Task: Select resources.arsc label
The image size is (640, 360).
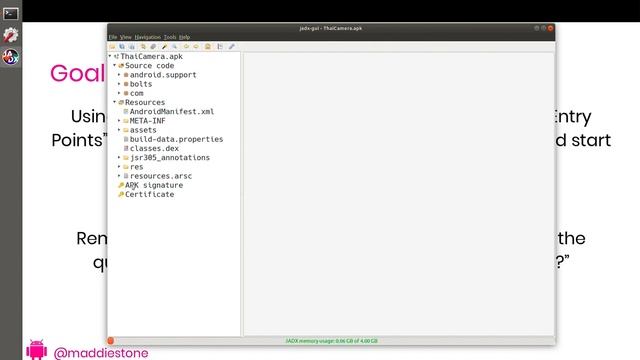Action: (x=161, y=176)
